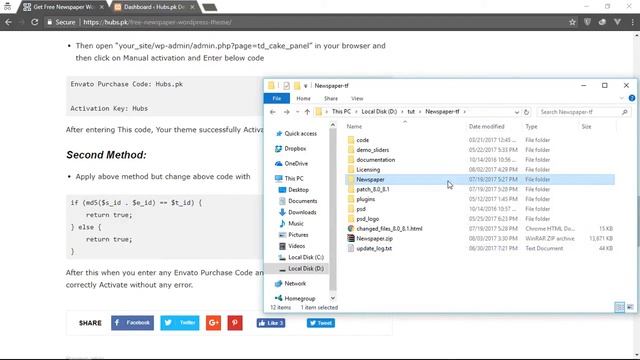Share page on Facebook button
This screenshot has width=640, height=360.
click(133, 323)
